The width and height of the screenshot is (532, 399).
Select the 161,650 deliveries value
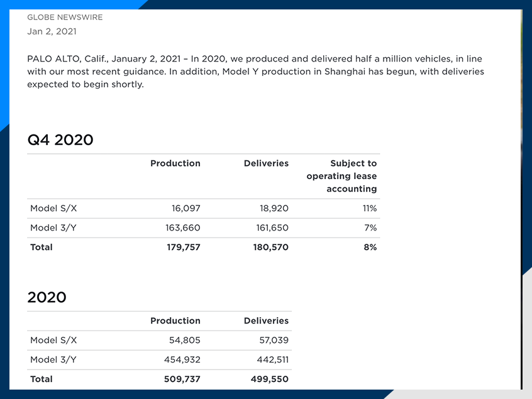point(272,228)
